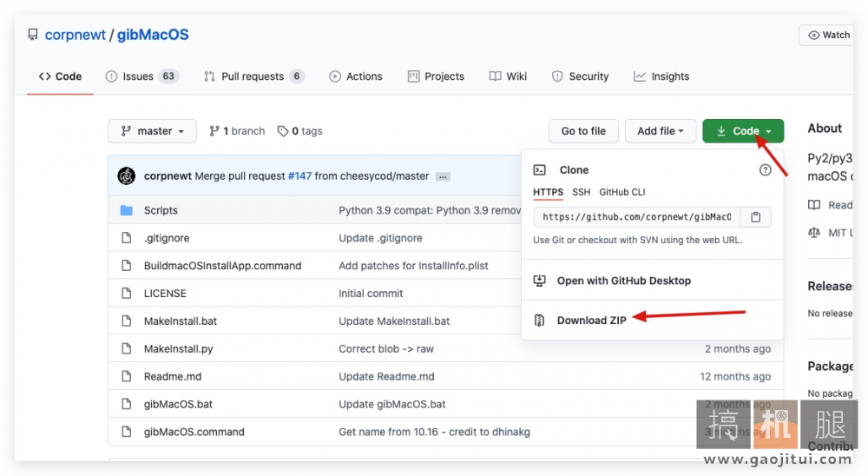Viewport: 868px width, 476px height.
Task: Toggle the green Code dropdown button
Action: point(744,131)
